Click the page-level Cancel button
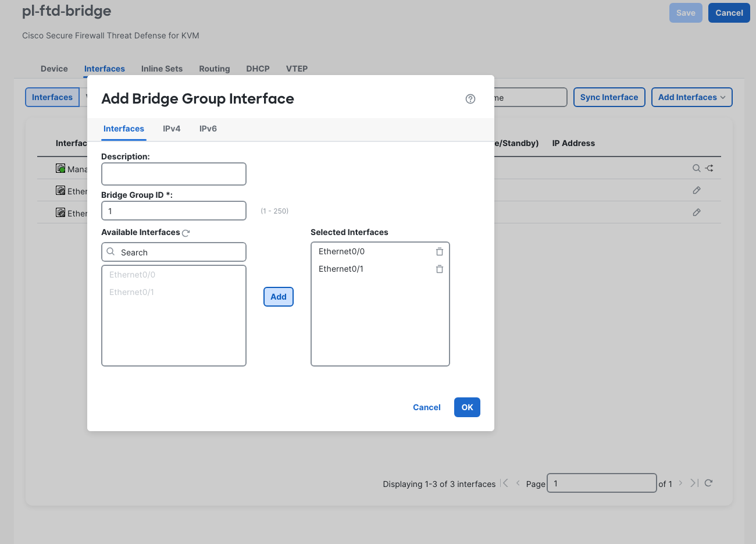The width and height of the screenshot is (756, 544). [729, 13]
